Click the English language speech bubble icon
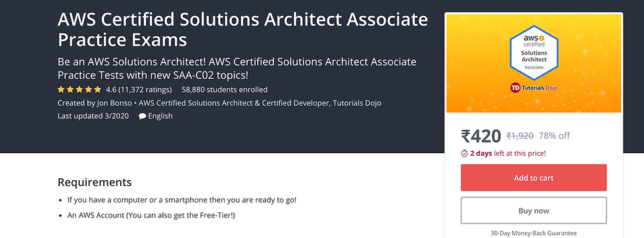This screenshot has height=238, width=644. click(x=142, y=116)
